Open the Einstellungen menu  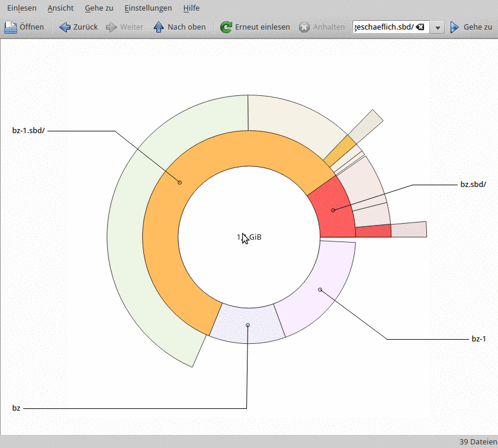coord(148,8)
